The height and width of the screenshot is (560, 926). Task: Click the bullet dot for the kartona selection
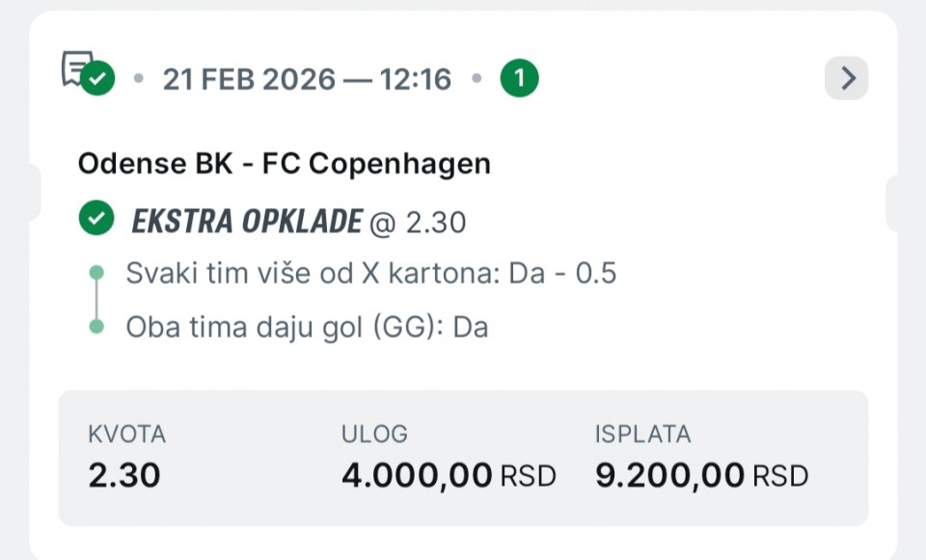(x=96, y=274)
